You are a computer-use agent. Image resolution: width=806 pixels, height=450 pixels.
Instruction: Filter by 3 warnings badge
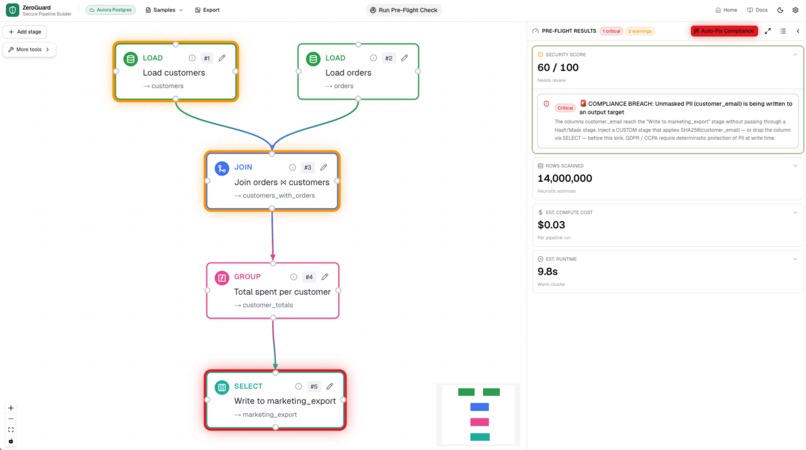639,31
